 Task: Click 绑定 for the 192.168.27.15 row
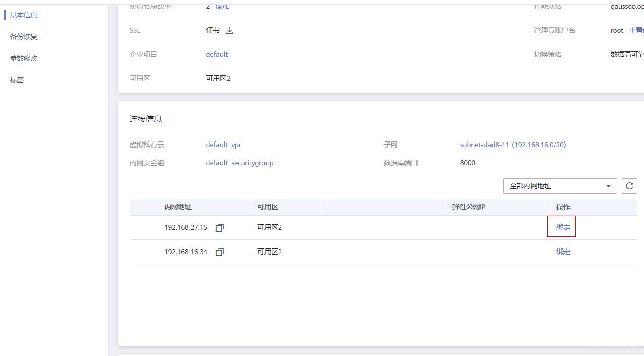563,227
